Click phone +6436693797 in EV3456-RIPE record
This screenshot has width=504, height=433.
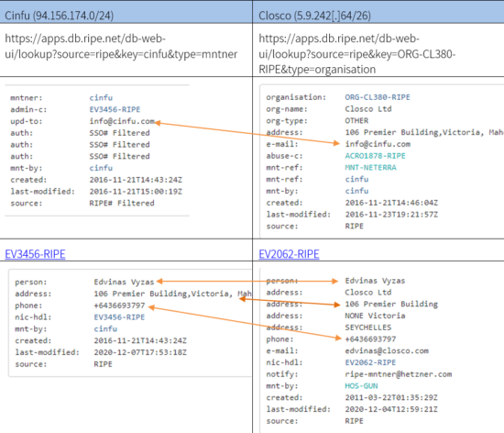[119, 305]
